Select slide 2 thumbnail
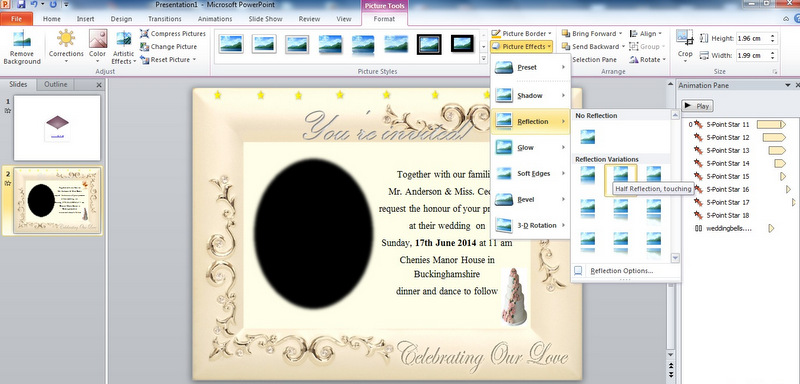This screenshot has width=800, height=384. [57, 200]
